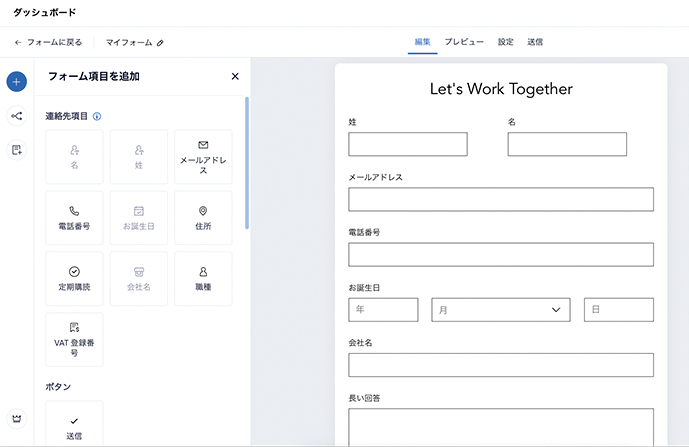Click the 長い回答 text area
Screen dimensions: 689x447
(x=501, y=427)
